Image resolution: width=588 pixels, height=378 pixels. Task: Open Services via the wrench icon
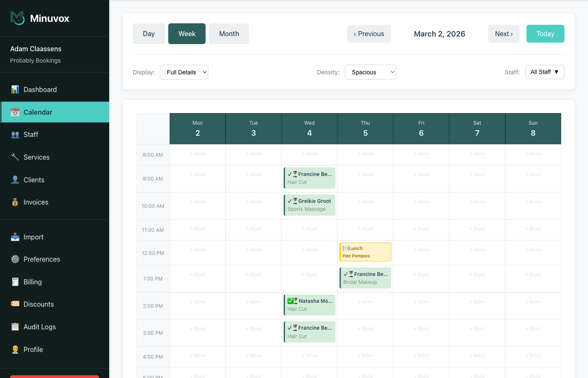pos(15,157)
